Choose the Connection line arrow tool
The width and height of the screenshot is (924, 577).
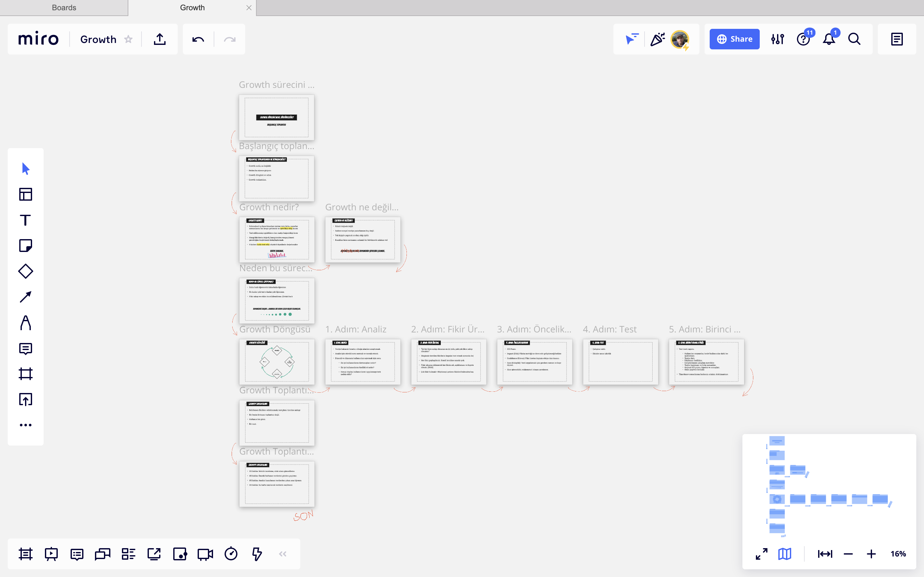(26, 297)
